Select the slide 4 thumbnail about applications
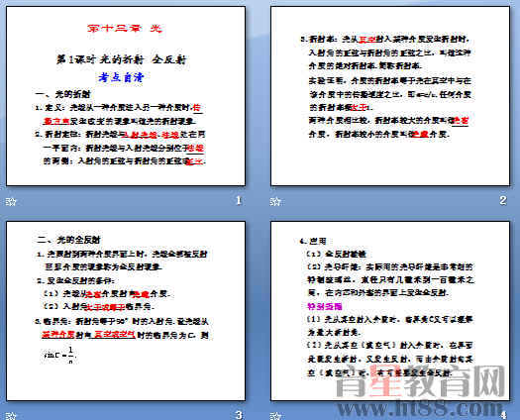The height and width of the screenshot is (420, 520). [390, 311]
